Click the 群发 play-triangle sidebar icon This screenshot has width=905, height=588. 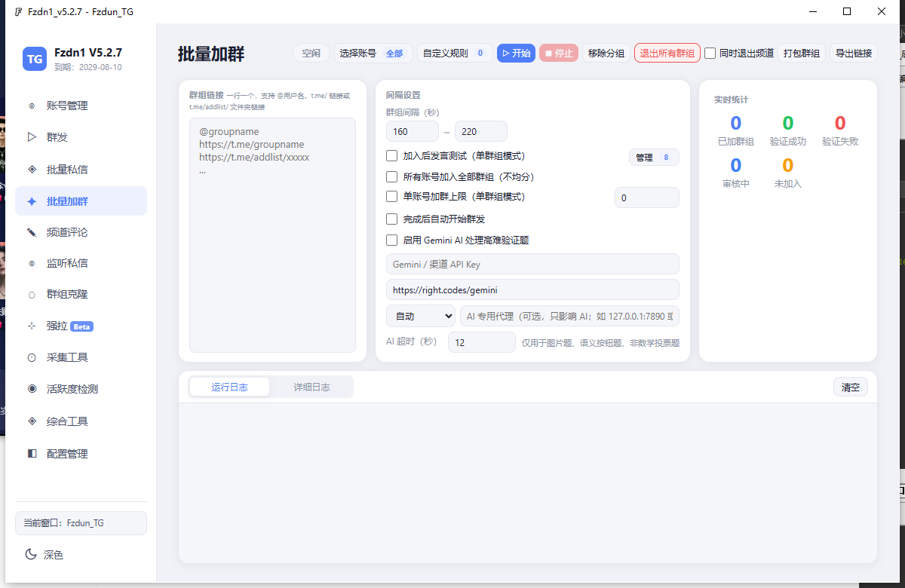pyautogui.click(x=32, y=137)
